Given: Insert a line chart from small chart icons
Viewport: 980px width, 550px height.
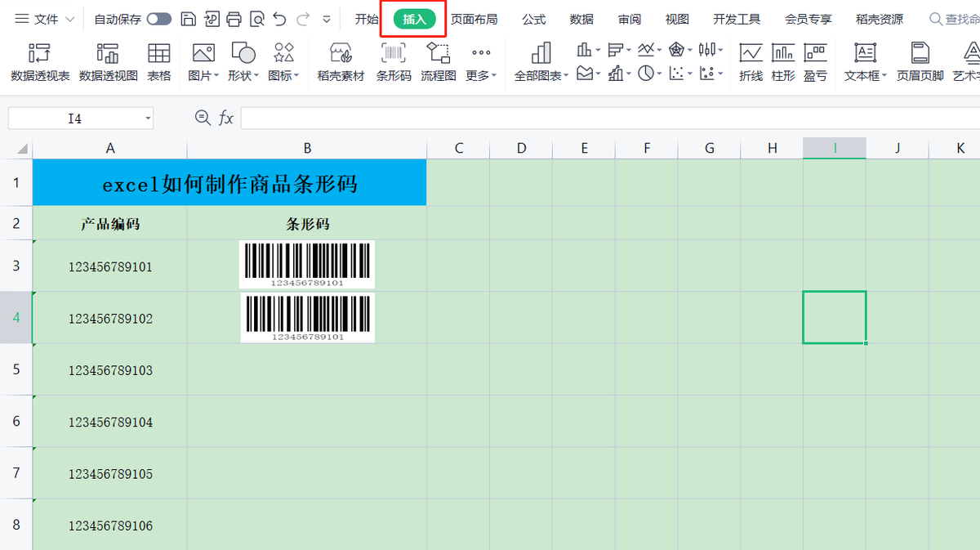Looking at the screenshot, I should click(x=649, y=50).
